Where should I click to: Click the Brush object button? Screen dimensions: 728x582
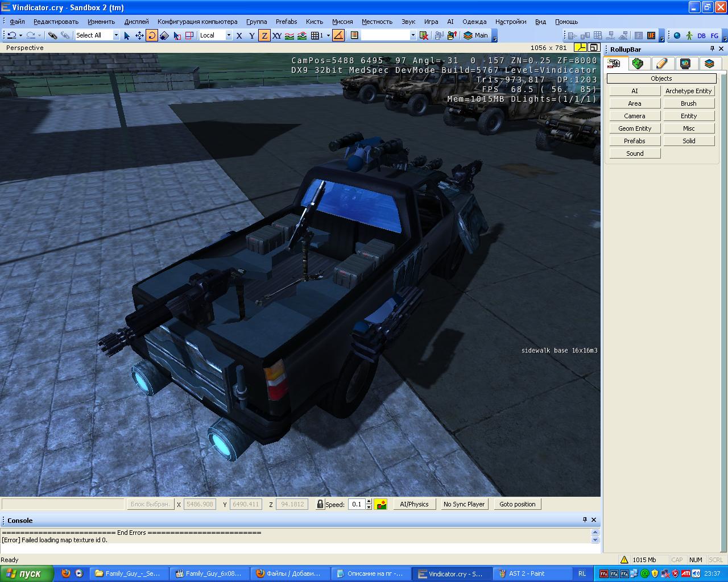click(689, 103)
